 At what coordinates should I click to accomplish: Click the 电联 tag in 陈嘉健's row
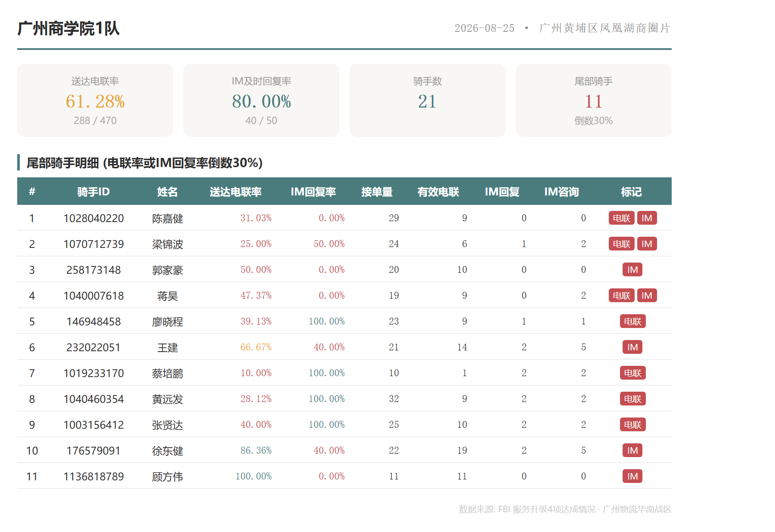[x=622, y=218]
